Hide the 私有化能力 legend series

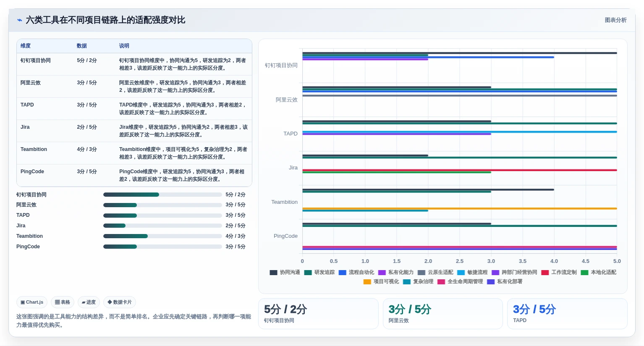(x=396, y=273)
